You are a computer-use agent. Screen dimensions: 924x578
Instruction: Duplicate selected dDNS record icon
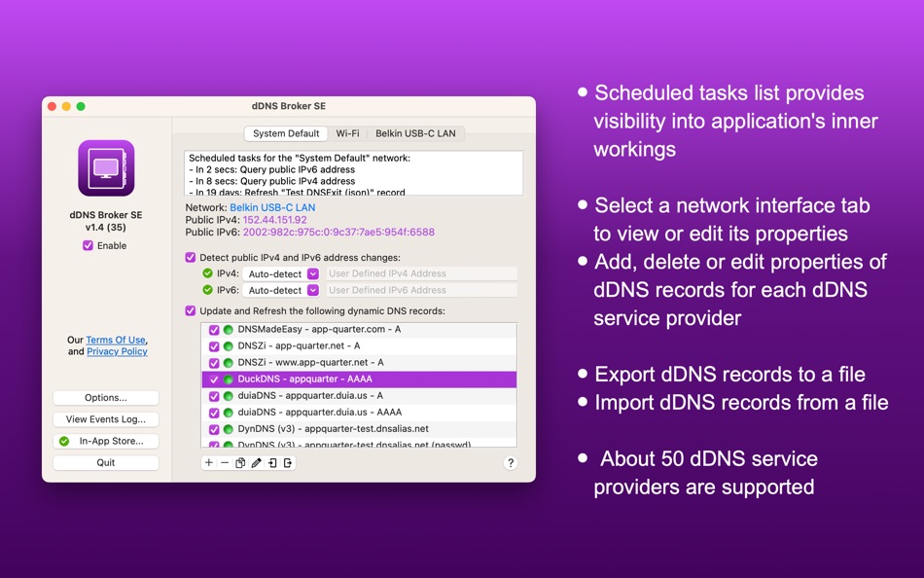pos(240,463)
